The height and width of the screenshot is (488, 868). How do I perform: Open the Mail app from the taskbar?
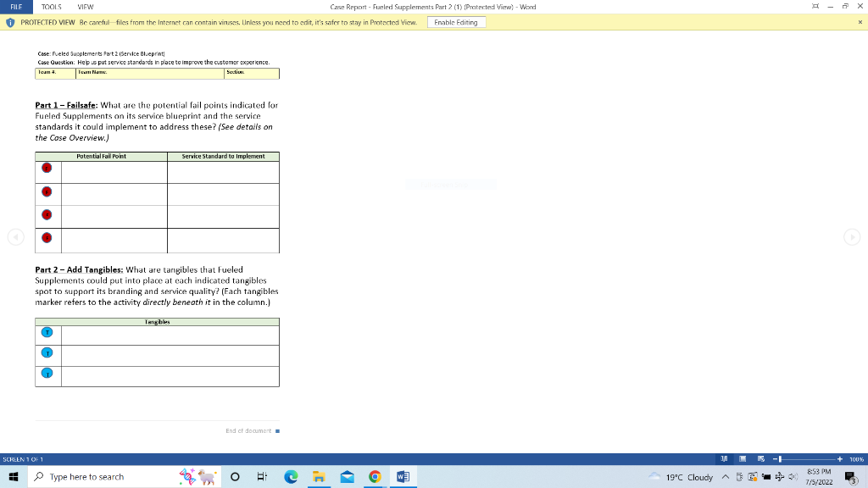pyautogui.click(x=347, y=476)
